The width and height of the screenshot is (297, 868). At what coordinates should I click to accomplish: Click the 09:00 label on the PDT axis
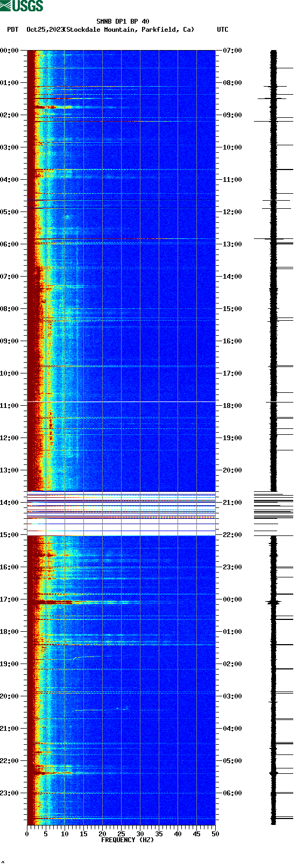click(x=10, y=341)
